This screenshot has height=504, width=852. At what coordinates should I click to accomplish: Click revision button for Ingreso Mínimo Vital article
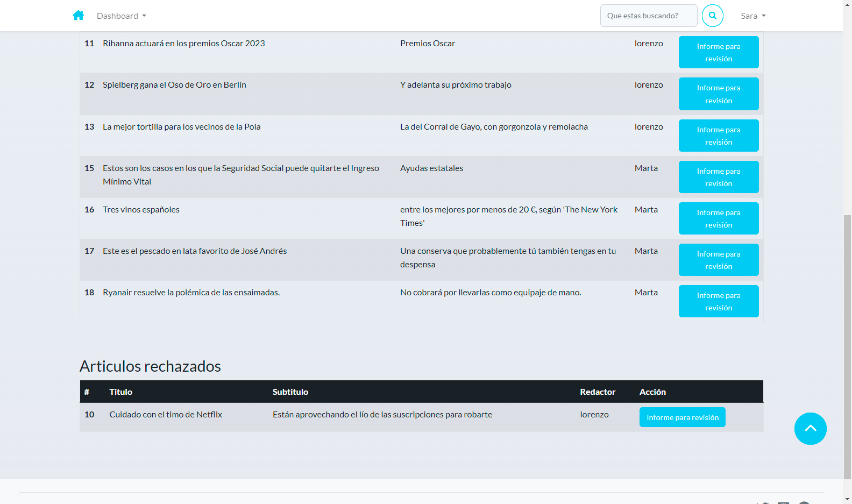pyautogui.click(x=718, y=177)
